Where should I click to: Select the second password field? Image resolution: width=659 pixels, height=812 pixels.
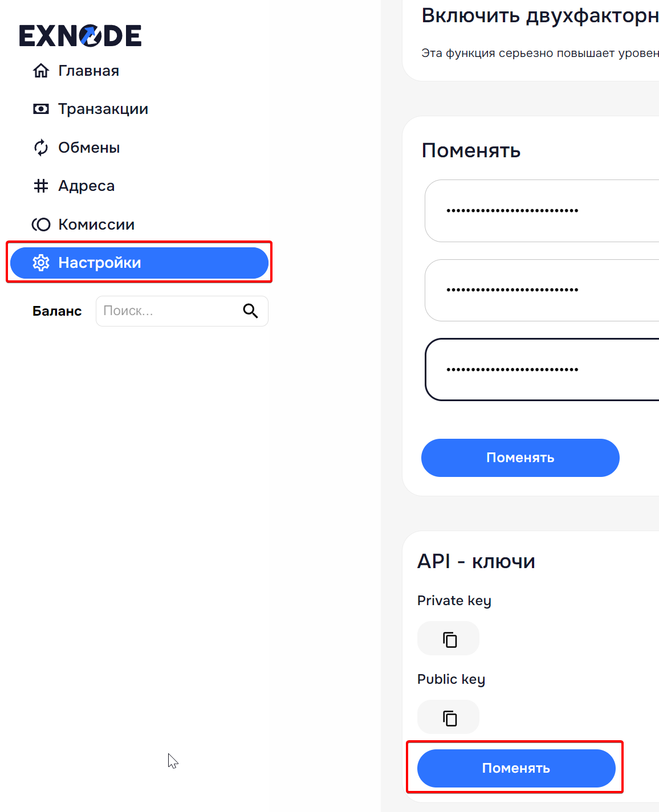(542, 290)
